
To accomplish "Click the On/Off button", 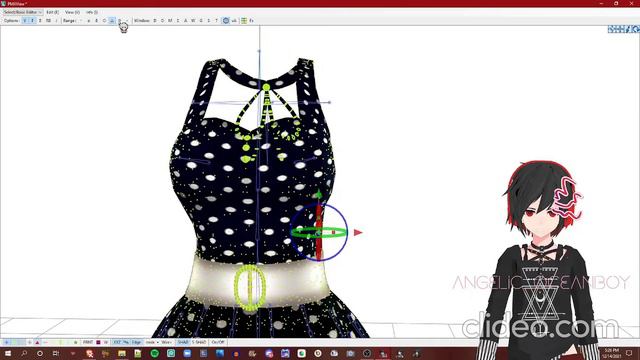I will (218, 342).
